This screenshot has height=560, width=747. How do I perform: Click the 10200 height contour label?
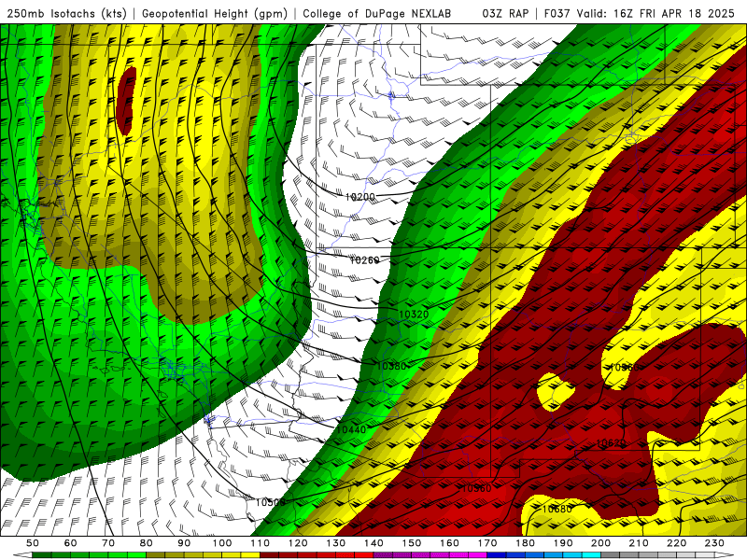[359, 197]
